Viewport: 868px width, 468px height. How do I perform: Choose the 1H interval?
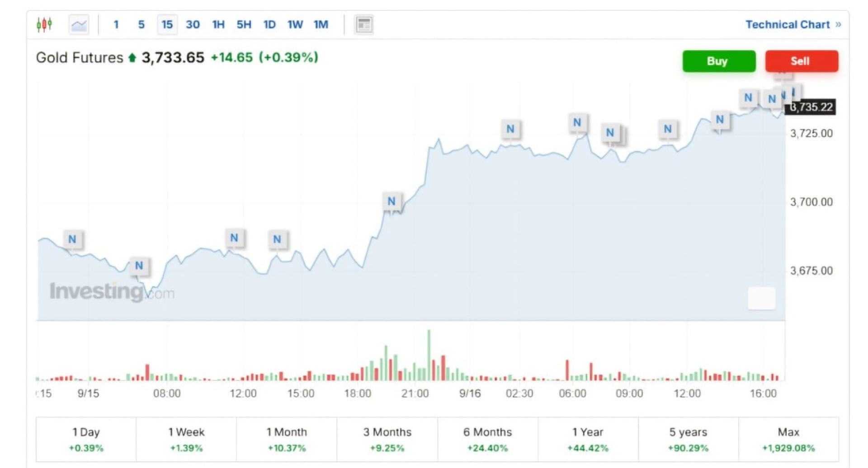[218, 24]
